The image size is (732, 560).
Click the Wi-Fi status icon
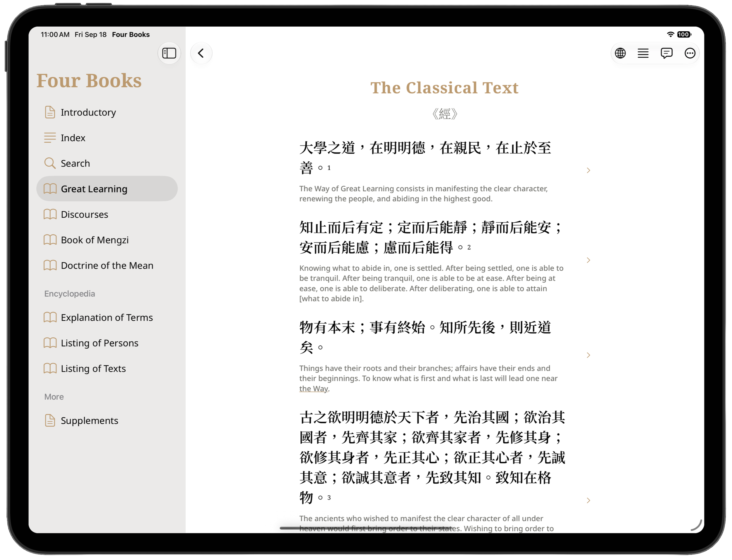click(670, 34)
